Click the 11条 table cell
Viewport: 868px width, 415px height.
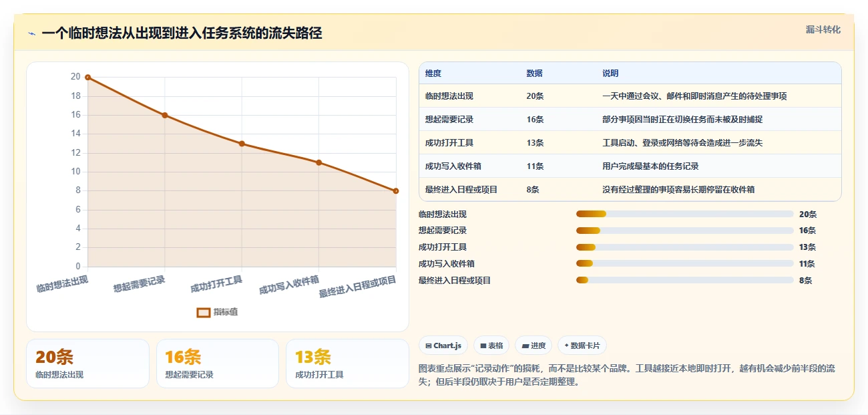(535, 166)
